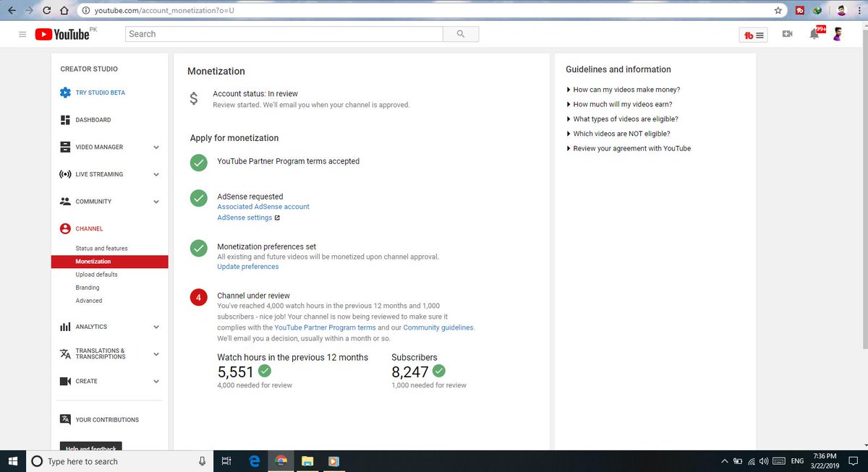Click the Channel person icon
Image resolution: width=868 pixels, height=472 pixels.
pos(65,228)
